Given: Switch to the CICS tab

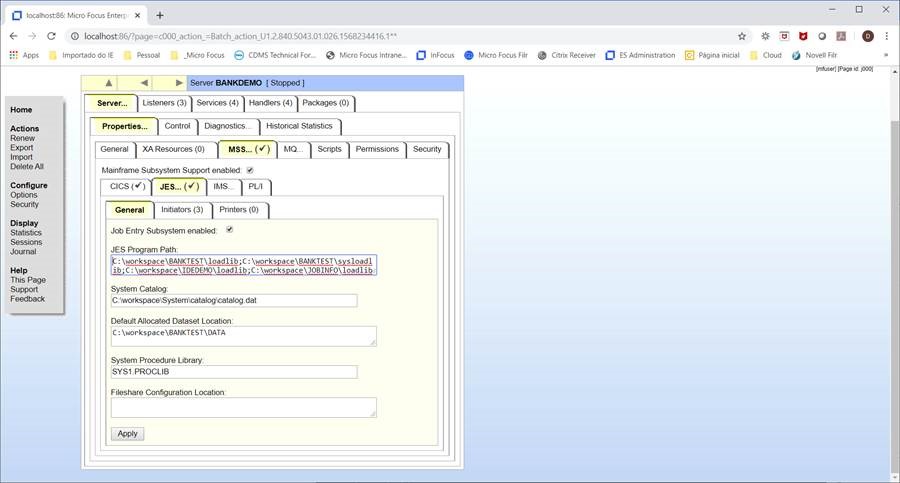Looking at the screenshot, I should [126, 187].
